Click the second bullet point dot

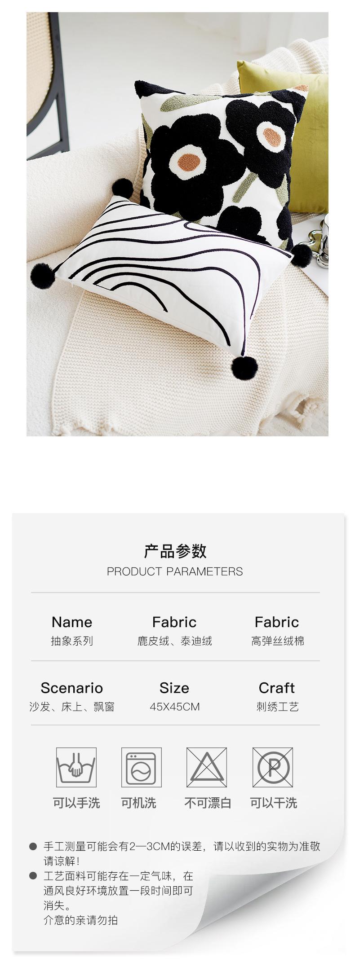coord(33,875)
